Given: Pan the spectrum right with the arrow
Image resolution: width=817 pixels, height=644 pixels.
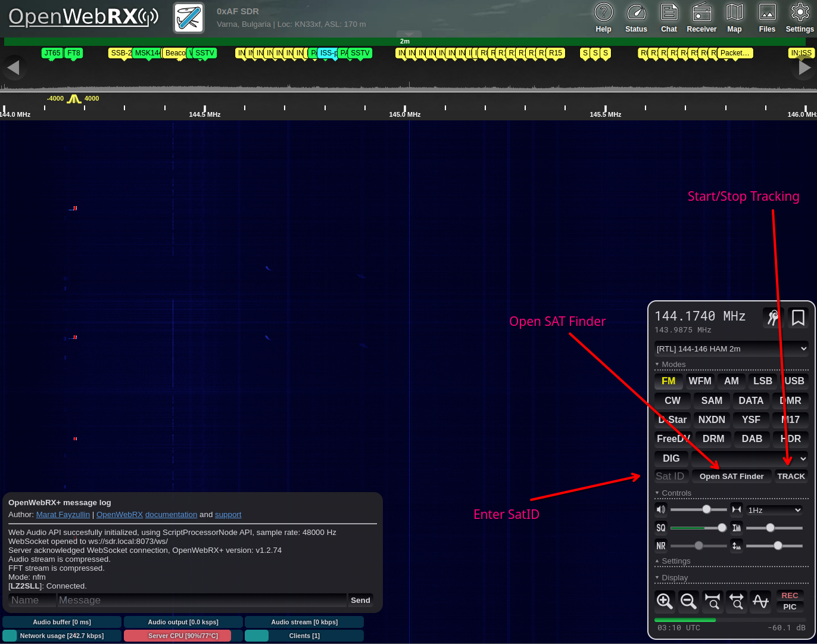Looking at the screenshot, I should click(x=804, y=67).
